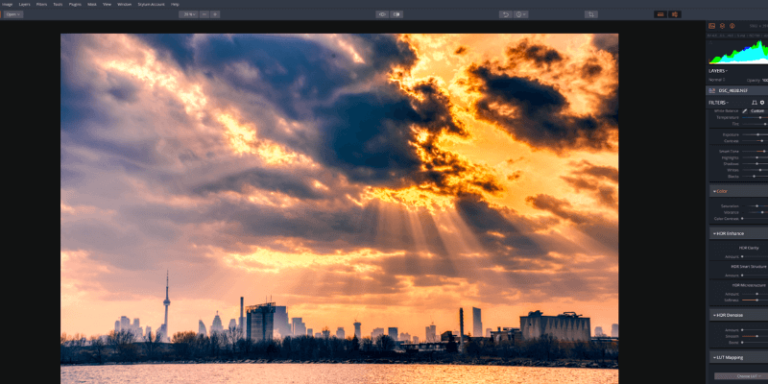Image resolution: width=768 pixels, height=384 pixels.
Task: Adjust the Blacks slider
Action: (755, 176)
